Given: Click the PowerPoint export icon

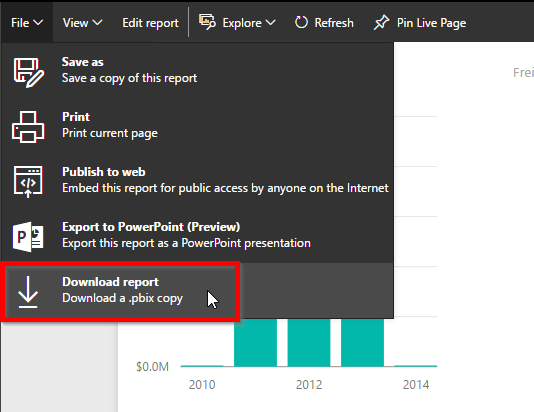Looking at the screenshot, I should (x=28, y=237).
